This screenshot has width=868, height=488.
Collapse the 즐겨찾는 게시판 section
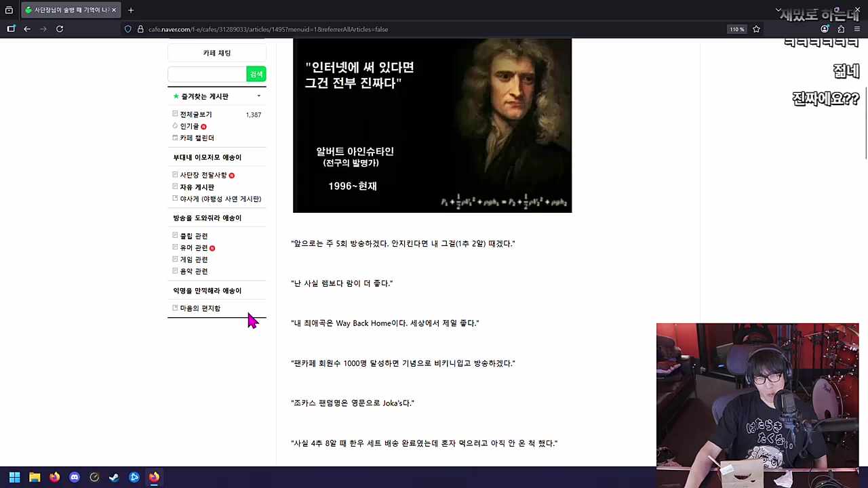point(258,96)
